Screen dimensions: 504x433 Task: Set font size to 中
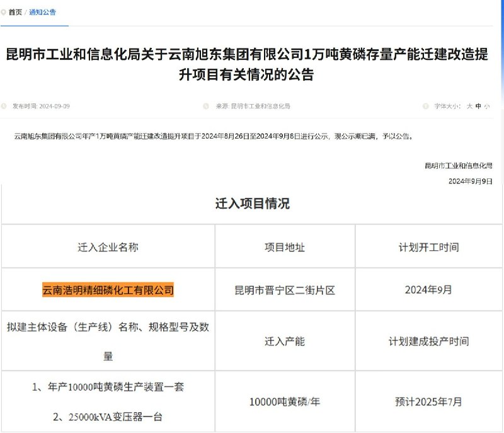tap(478, 106)
